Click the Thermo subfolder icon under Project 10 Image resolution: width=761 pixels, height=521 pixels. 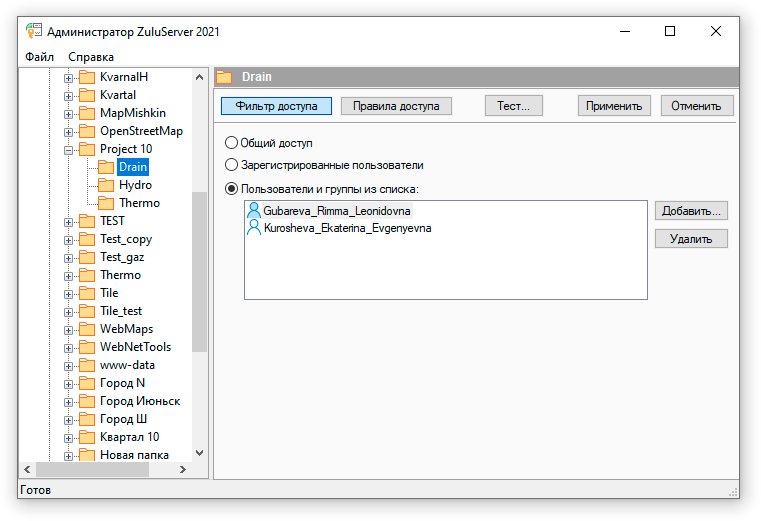point(106,203)
